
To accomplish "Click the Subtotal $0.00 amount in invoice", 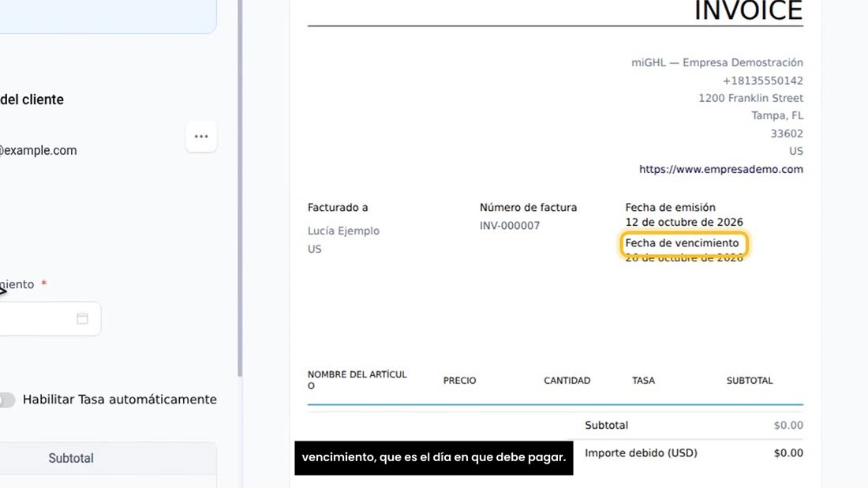I will pos(788,426).
